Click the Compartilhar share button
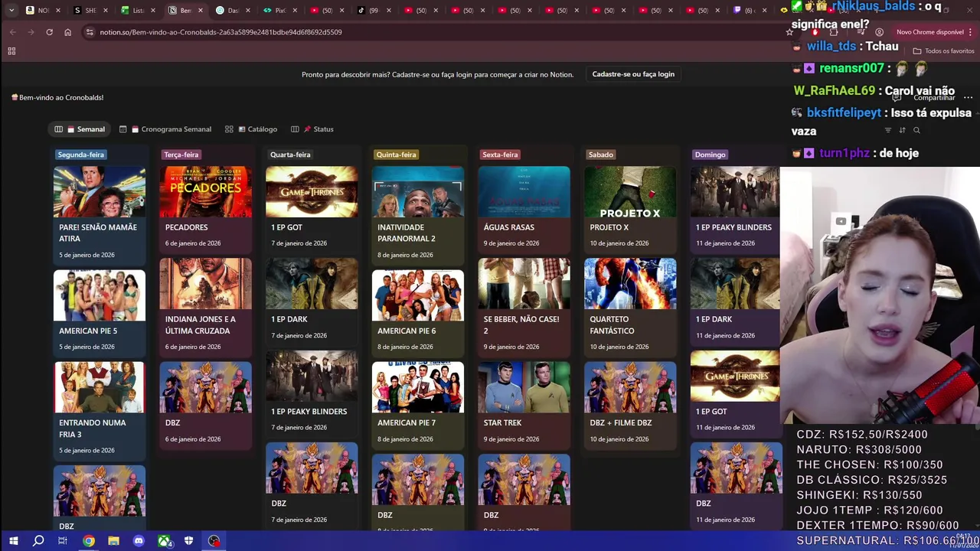 pos(933,97)
